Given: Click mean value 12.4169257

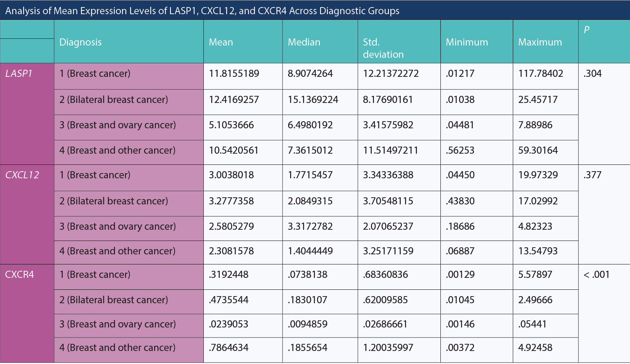Looking at the screenshot, I should 234,100.
